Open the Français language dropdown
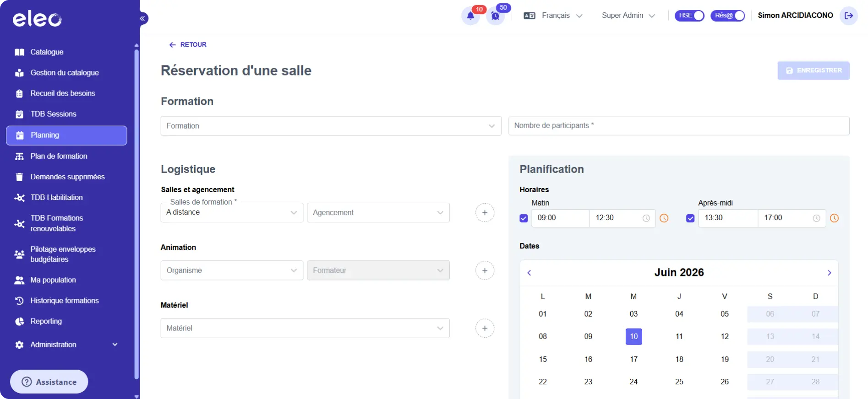This screenshot has height=399, width=868. click(x=562, y=16)
